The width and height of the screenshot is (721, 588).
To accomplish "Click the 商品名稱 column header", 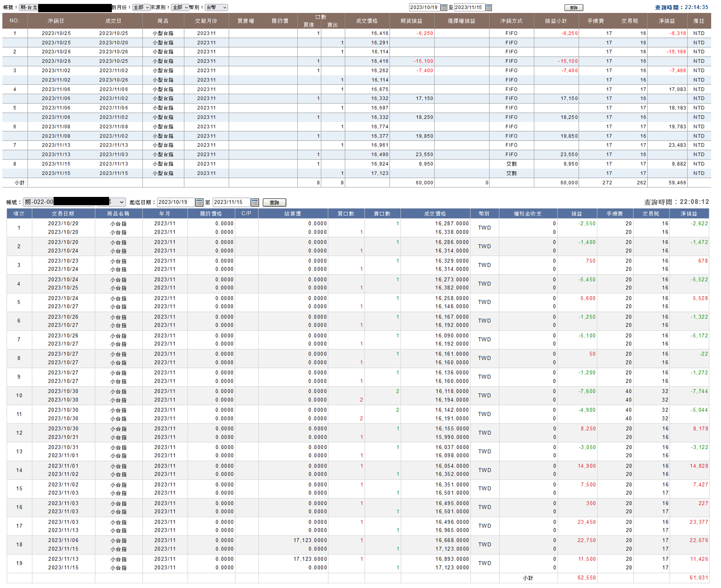I will (x=119, y=213).
